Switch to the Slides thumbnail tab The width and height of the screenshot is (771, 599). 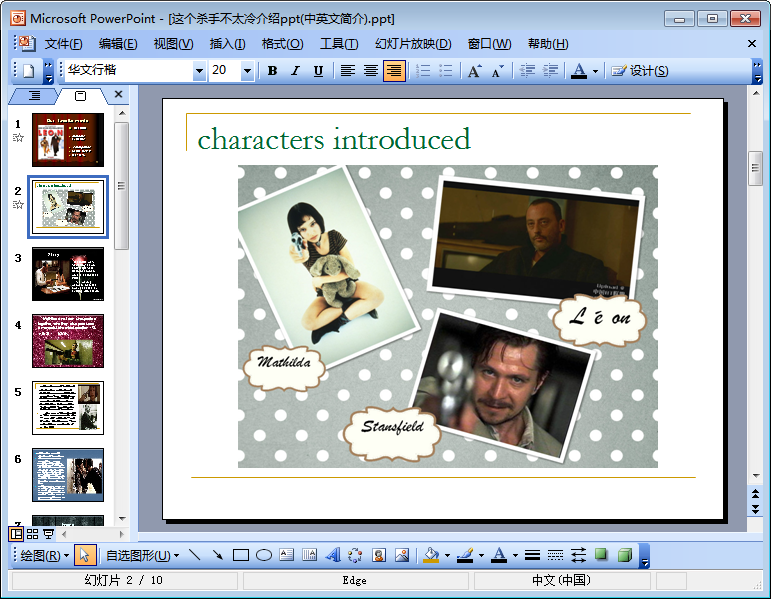(80, 95)
